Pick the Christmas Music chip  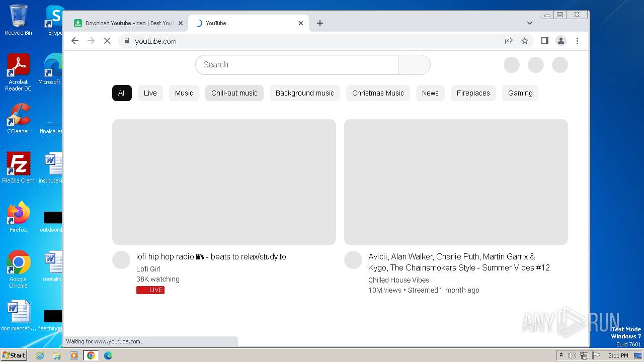tap(378, 93)
